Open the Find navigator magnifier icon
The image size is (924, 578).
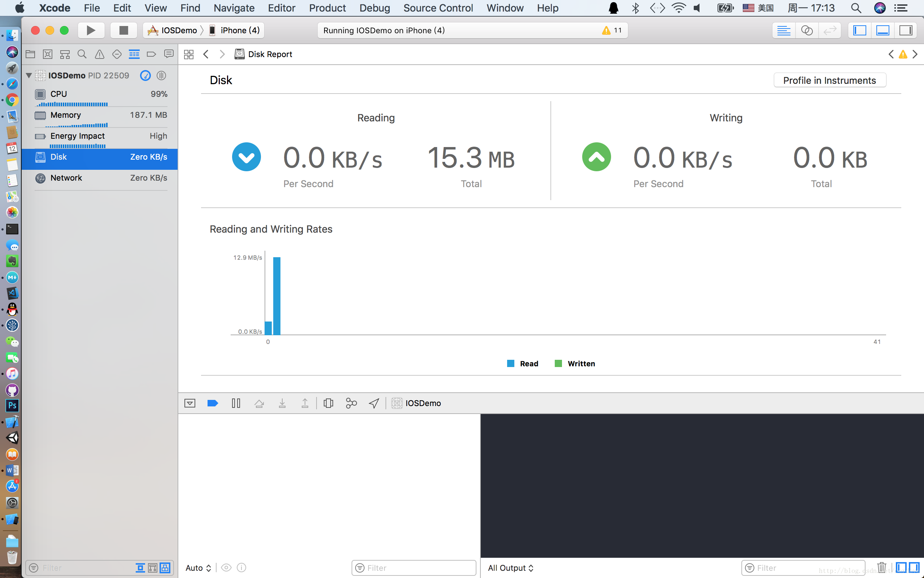pyautogui.click(x=82, y=54)
